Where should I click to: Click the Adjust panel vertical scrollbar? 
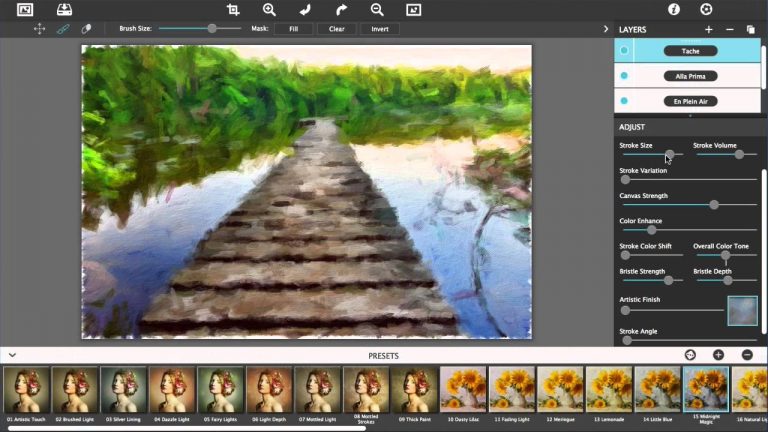pyautogui.click(x=764, y=252)
